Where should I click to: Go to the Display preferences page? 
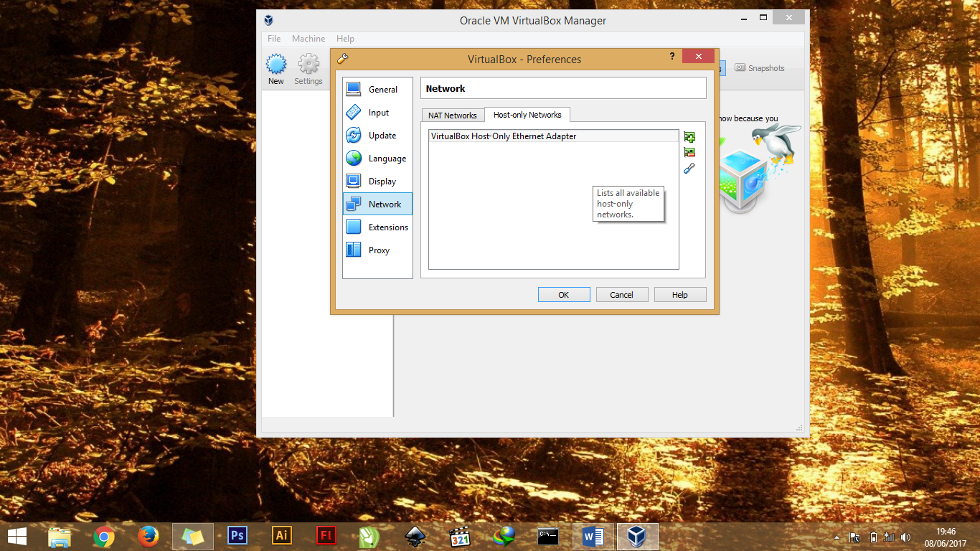(377, 182)
